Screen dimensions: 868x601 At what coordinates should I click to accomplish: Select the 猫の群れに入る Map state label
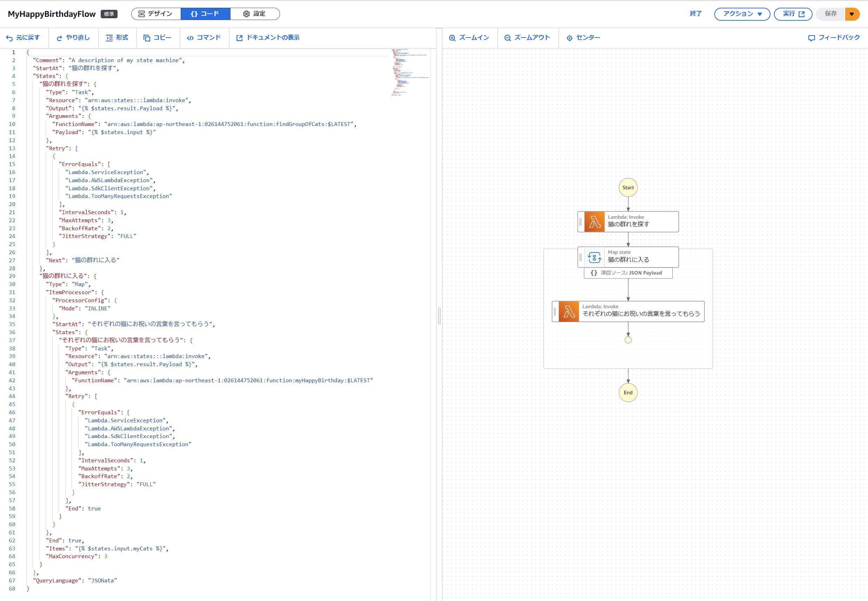click(x=628, y=260)
